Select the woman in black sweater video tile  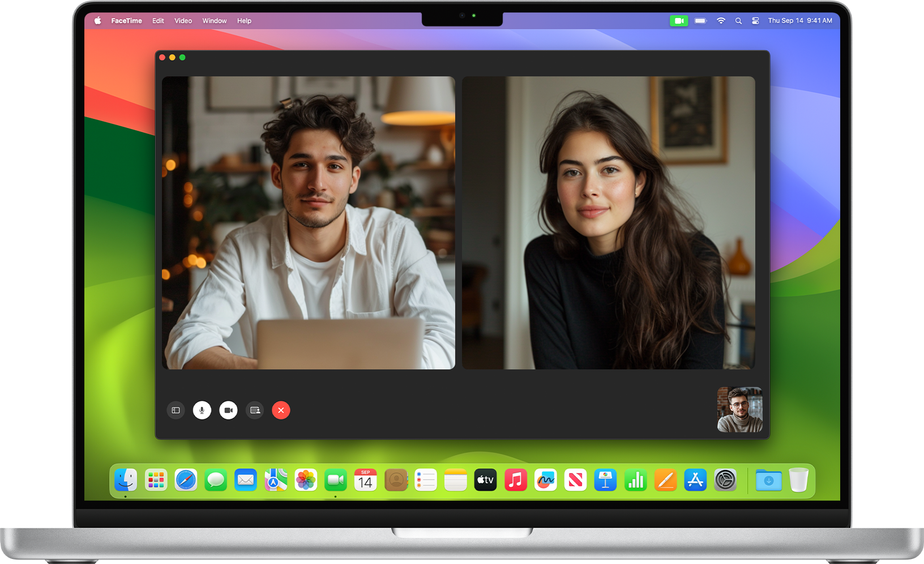tap(609, 223)
